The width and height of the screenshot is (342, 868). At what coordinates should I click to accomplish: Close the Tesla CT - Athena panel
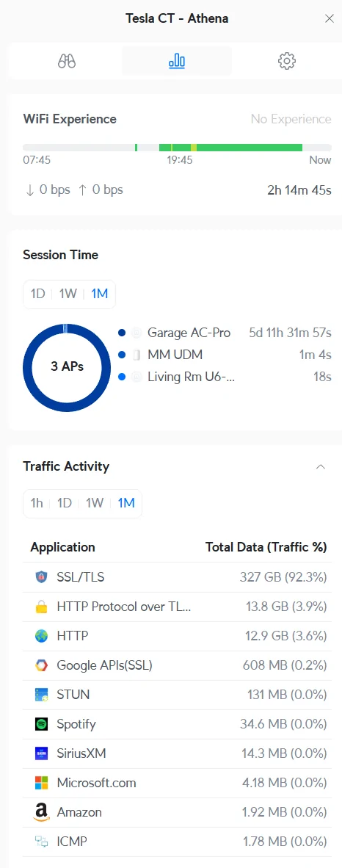coord(330,19)
